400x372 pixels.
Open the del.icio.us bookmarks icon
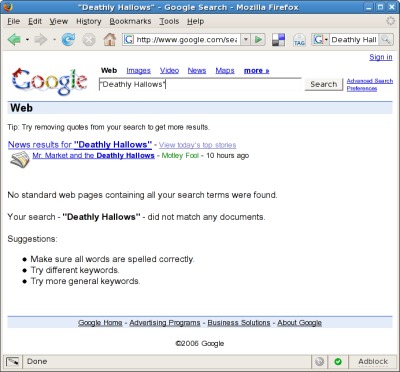(279, 40)
